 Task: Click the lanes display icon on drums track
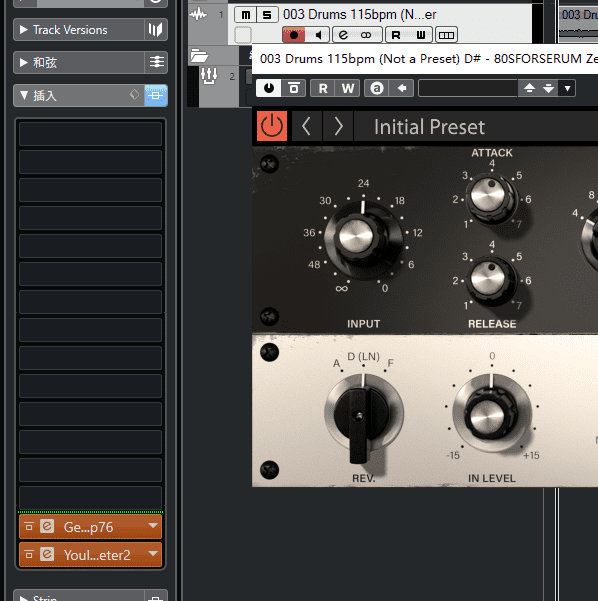446,35
